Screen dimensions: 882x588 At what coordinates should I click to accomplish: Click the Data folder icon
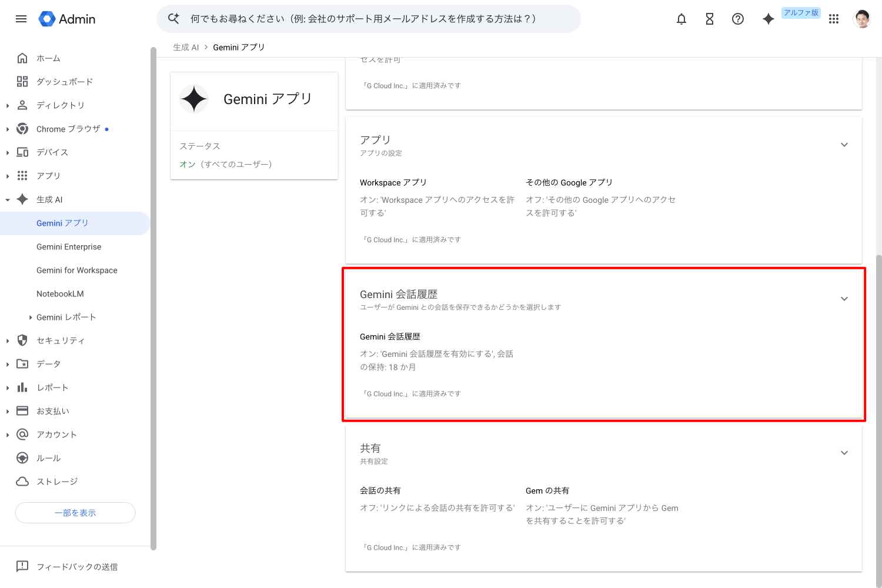click(22, 364)
